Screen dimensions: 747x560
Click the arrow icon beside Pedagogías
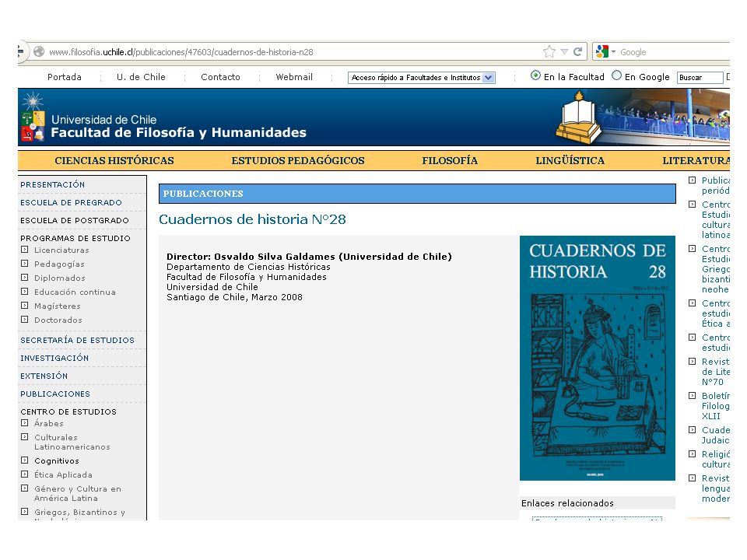click(25, 263)
